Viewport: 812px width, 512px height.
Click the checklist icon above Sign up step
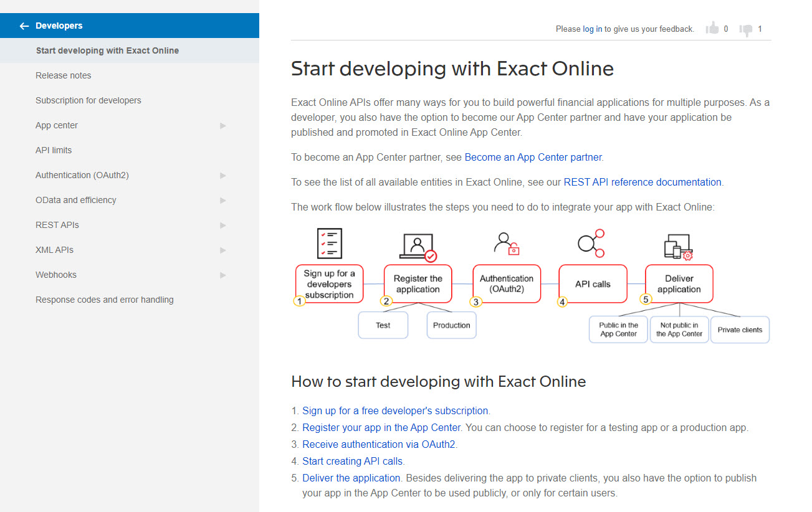[x=329, y=244]
